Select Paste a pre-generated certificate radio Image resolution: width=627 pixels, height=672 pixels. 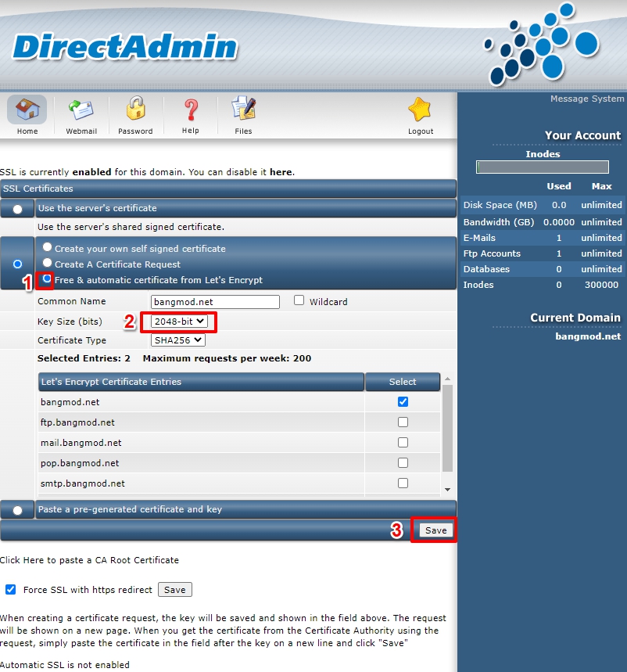pos(17,510)
